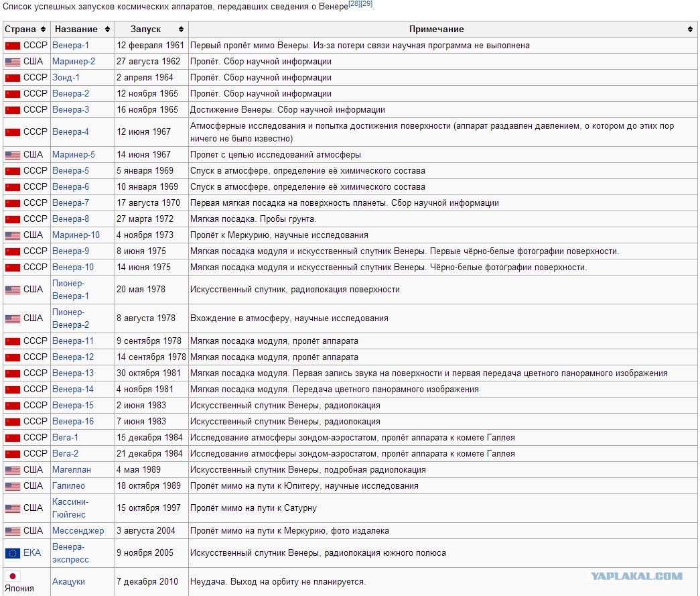Open the Галилео link
Screen dimensions: 700x596
point(68,485)
